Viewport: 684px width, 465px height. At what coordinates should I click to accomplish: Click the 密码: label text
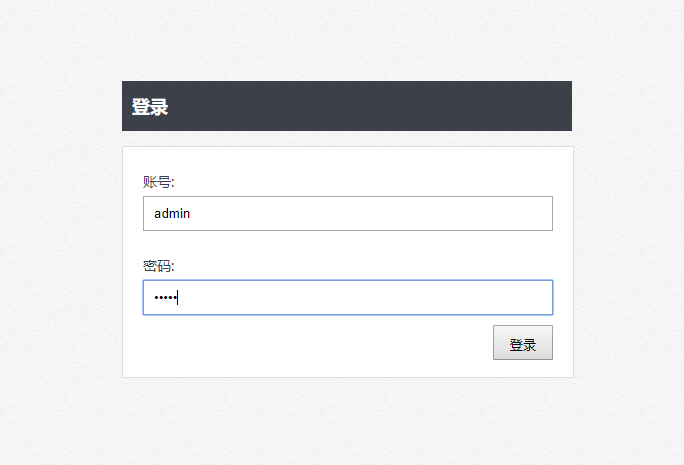pos(158,266)
